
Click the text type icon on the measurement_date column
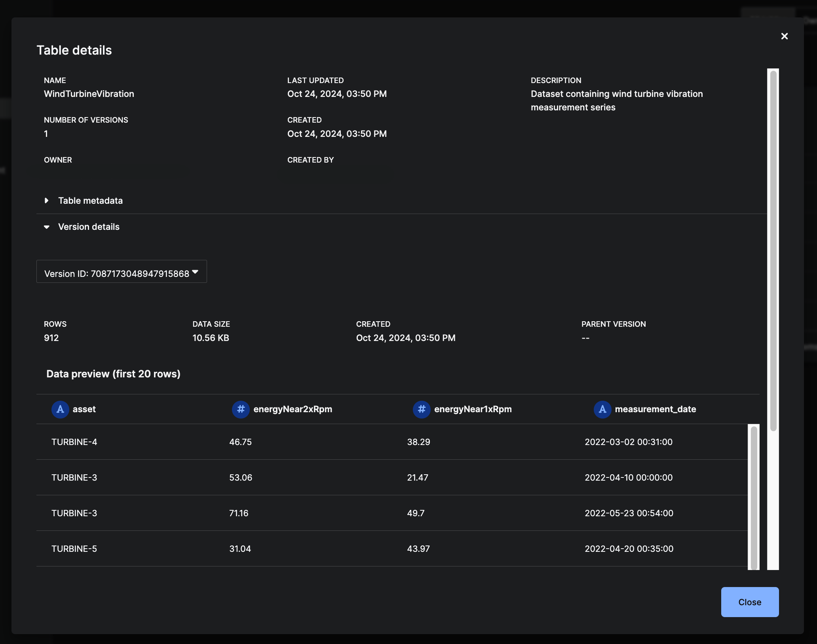[x=602, y=409]
